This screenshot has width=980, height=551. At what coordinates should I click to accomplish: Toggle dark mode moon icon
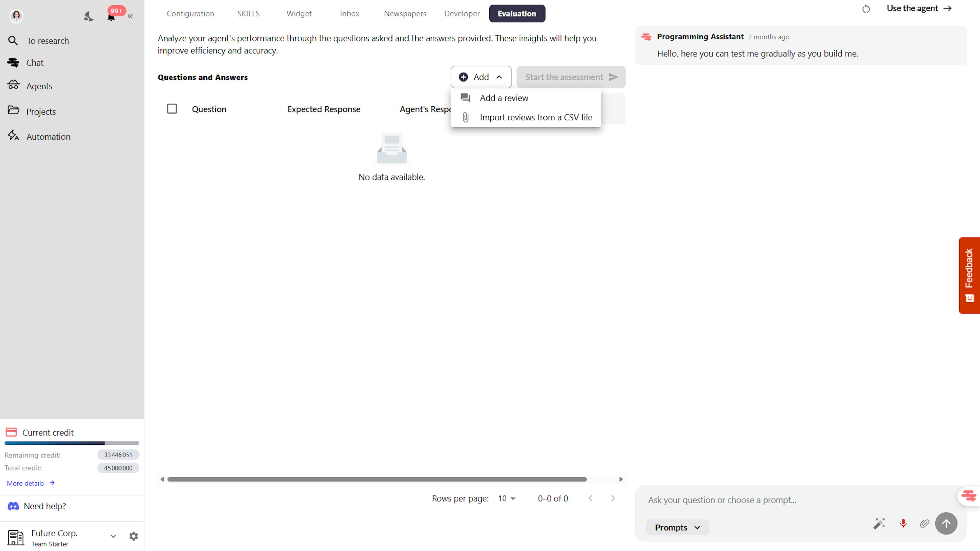pyautogui.click(x=89, y=16)
